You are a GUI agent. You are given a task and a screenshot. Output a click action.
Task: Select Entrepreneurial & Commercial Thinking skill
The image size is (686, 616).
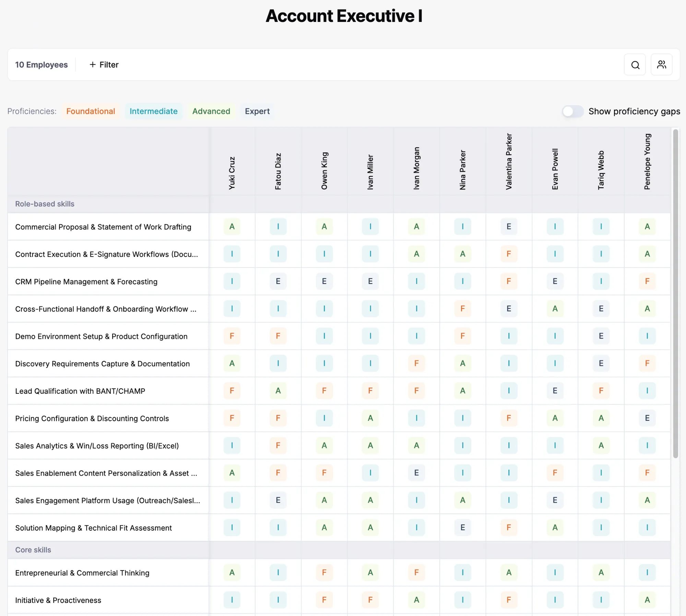pos(82,573)
